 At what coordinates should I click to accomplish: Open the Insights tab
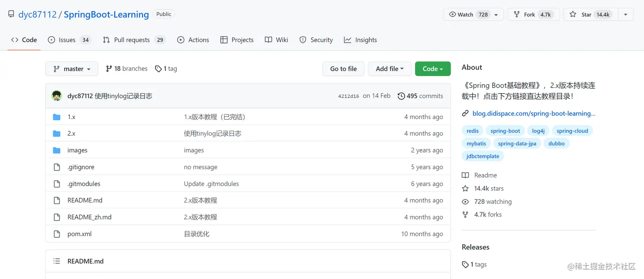[360, 40]
